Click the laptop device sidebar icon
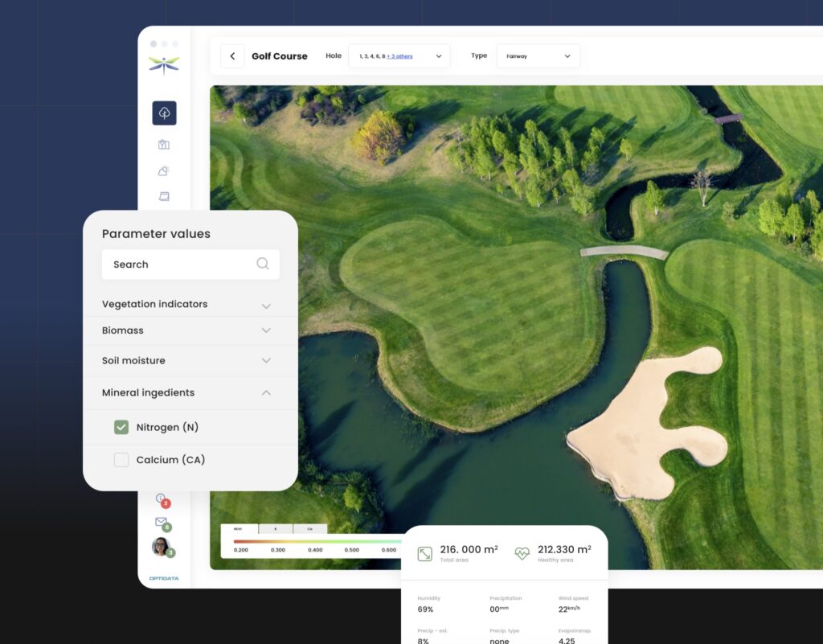 point(164,196)
